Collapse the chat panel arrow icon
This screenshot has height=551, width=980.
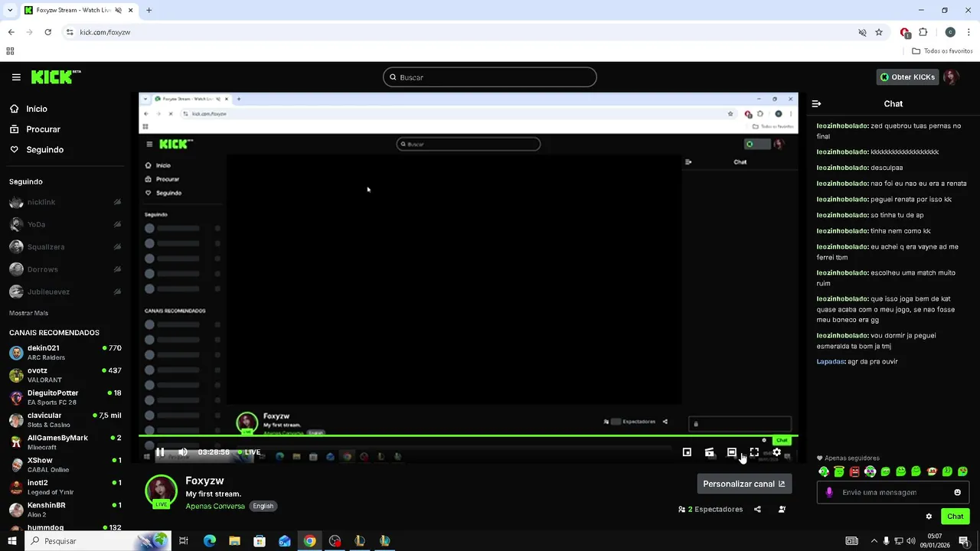coord(816,103)
